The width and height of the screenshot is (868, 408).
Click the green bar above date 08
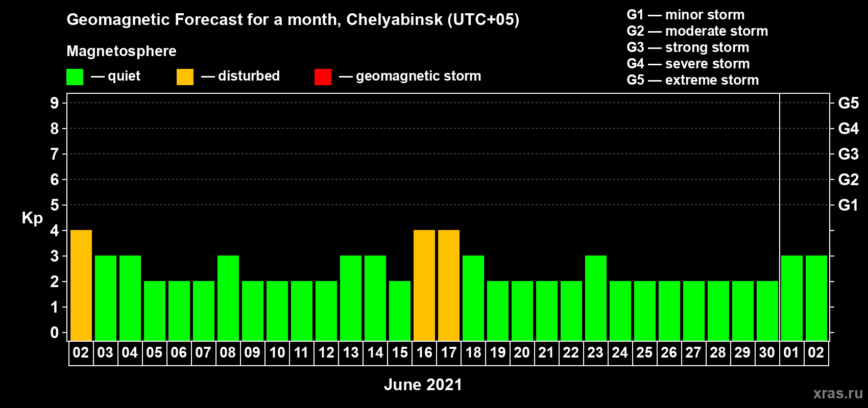click(228, 298)
